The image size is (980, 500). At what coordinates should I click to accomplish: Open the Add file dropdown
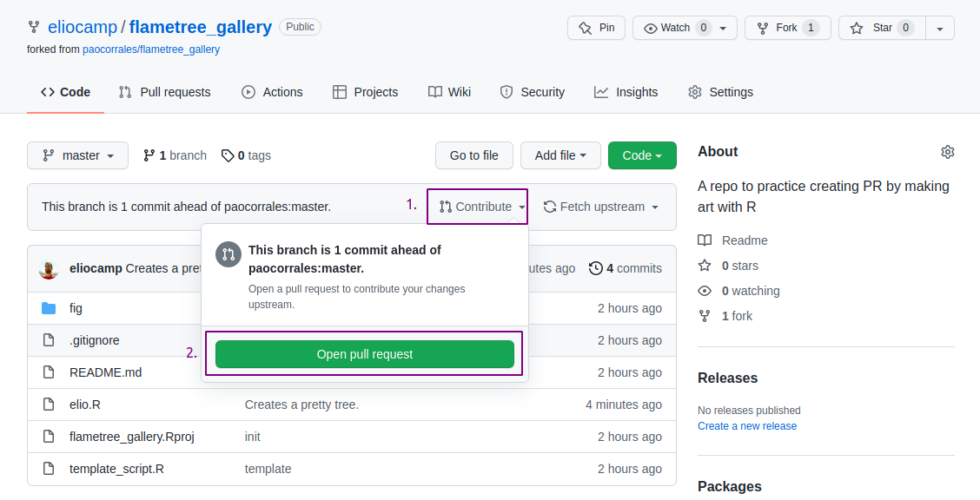(x=560, y=155)
